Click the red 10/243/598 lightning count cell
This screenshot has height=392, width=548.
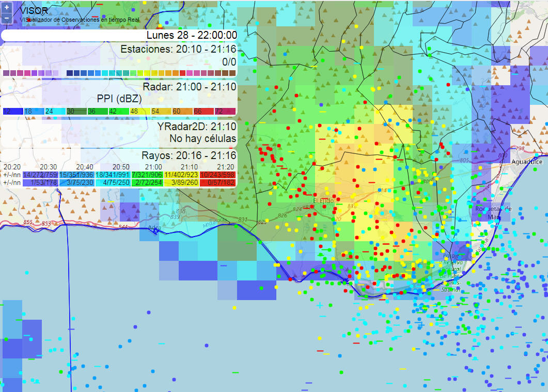pos(217,175)
